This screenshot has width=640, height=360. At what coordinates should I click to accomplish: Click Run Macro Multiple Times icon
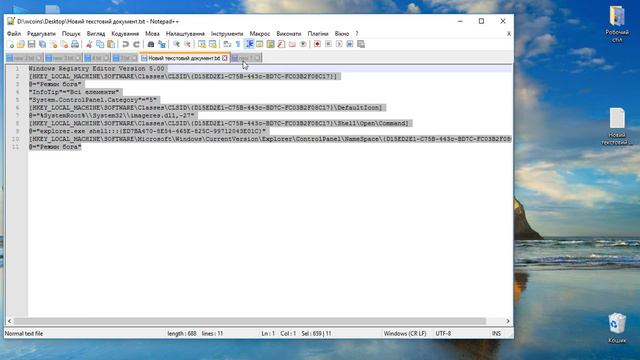350,44
